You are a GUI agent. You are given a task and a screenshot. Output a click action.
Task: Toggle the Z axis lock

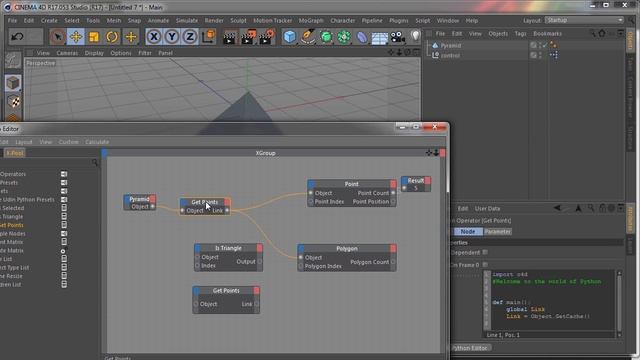pos(189,37)
